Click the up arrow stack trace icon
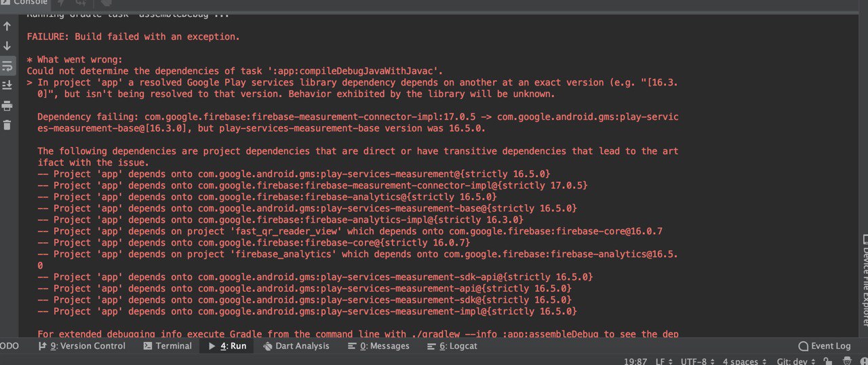868x365 pixels. [7, 26]
